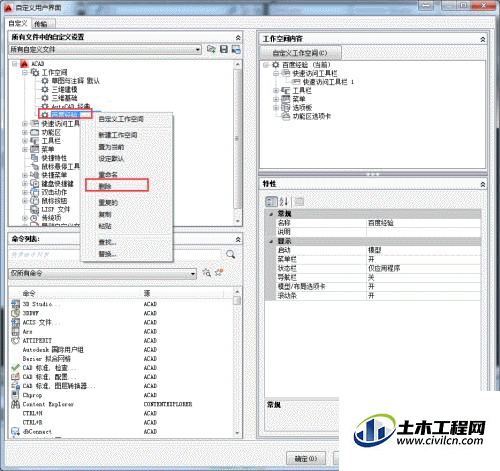500x471 pixels.
Task: Open the 所有自定义文件 dropdown
Action: (x=198, y=49)
